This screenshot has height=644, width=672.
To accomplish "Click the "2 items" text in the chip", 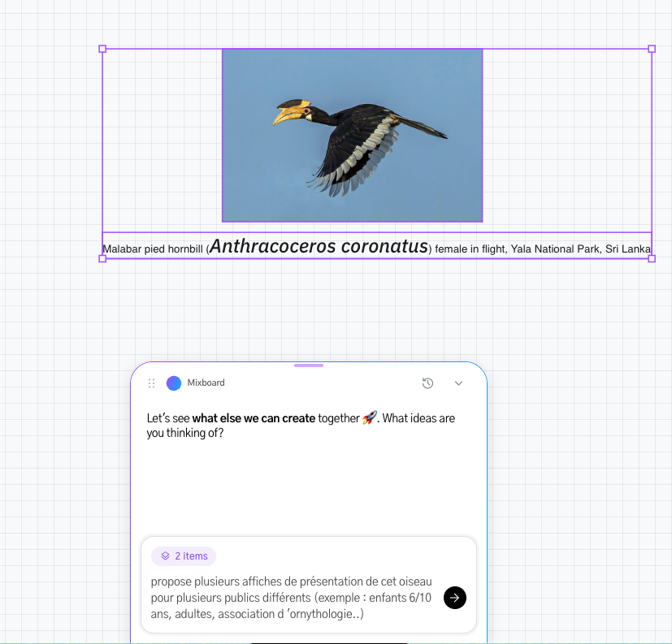I will [191, 555].
